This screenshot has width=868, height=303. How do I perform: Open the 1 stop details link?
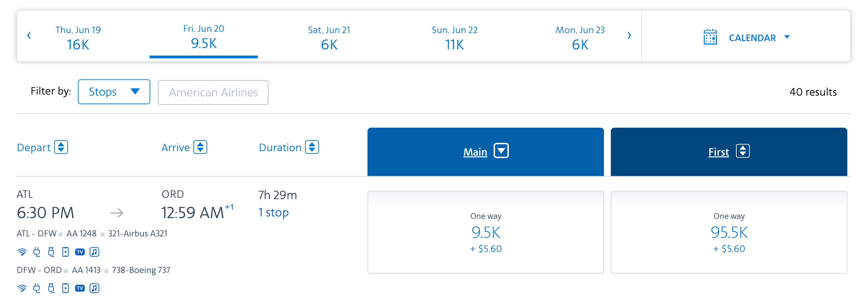[273, 213]
